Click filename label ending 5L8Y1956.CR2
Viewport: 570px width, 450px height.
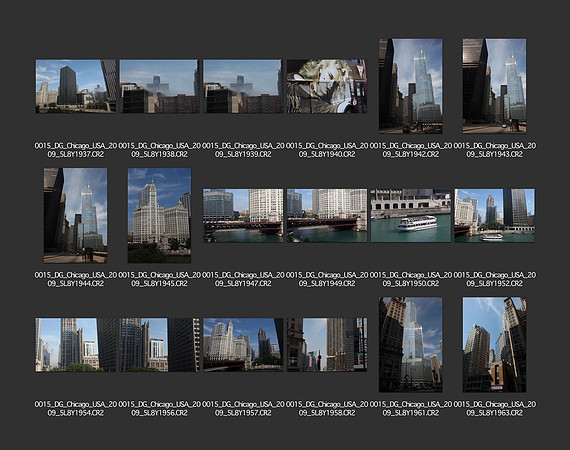click(x=160, y=409)
